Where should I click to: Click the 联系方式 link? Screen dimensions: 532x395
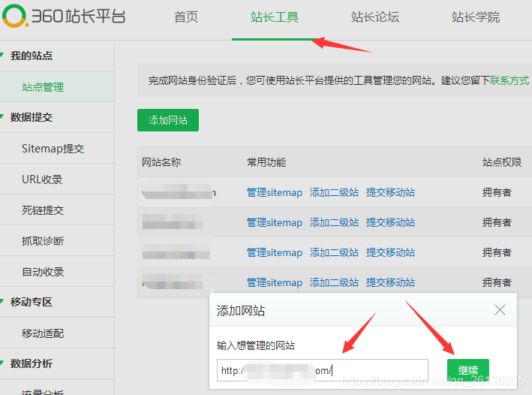(509, 80)
